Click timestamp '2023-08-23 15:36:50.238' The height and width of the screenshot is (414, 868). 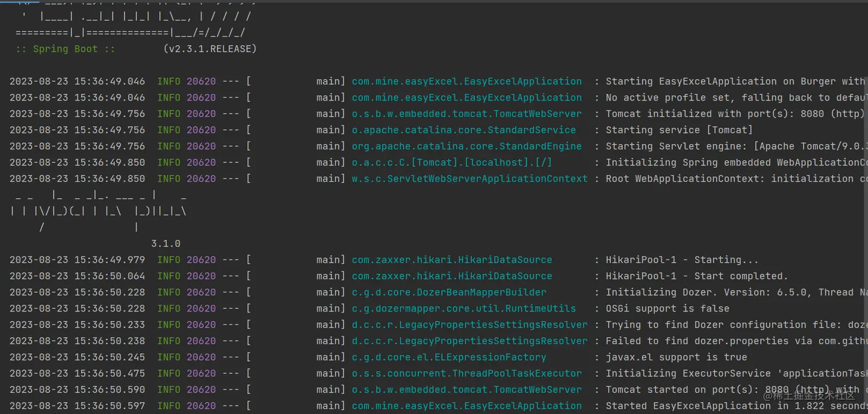point(77,341)
